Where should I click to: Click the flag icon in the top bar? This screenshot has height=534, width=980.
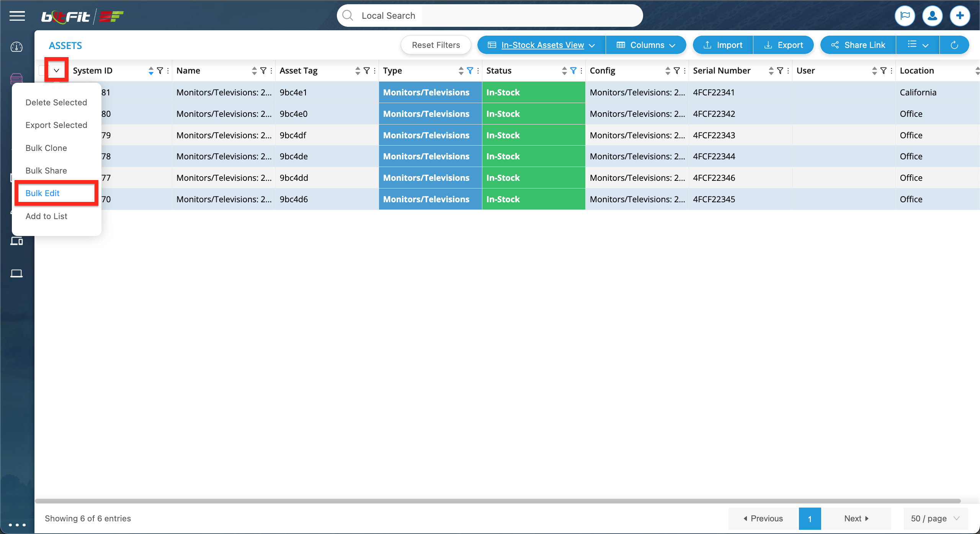[905, 16]
